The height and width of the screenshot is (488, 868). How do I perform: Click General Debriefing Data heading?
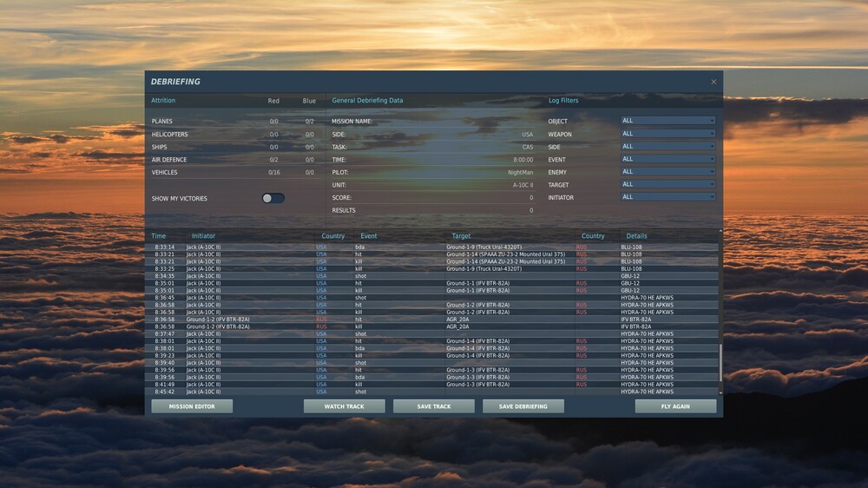[367, 101]
